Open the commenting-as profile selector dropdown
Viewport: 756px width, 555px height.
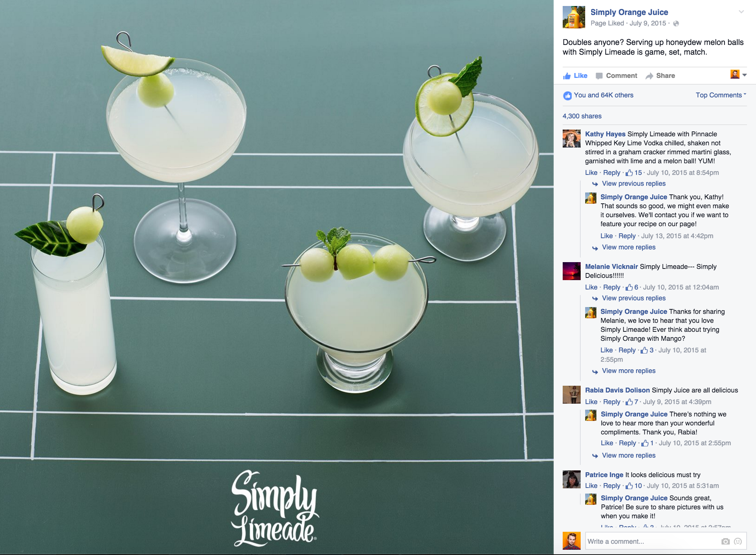(738, 75)
